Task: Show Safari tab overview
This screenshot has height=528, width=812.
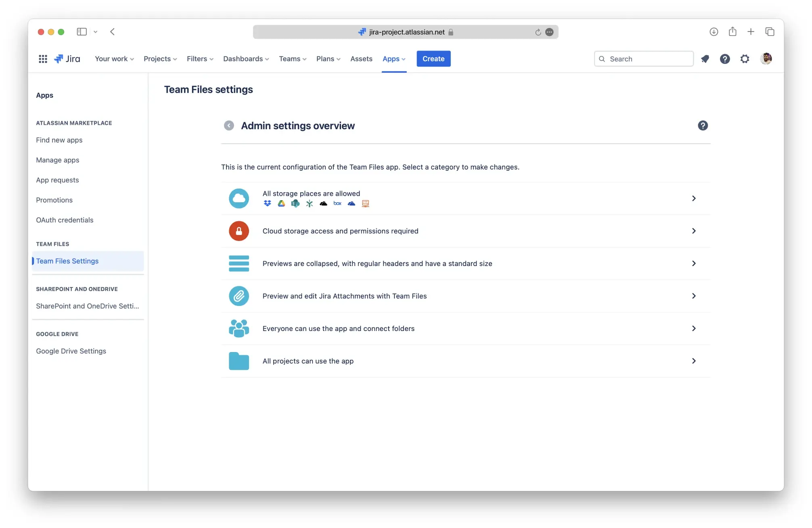Action: click(x=770, y=31)
